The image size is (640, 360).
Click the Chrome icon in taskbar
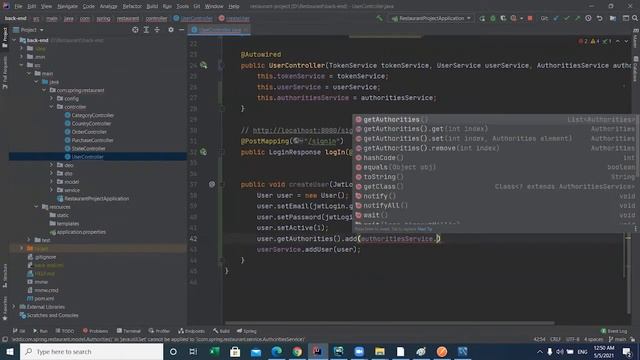point(297,351)
